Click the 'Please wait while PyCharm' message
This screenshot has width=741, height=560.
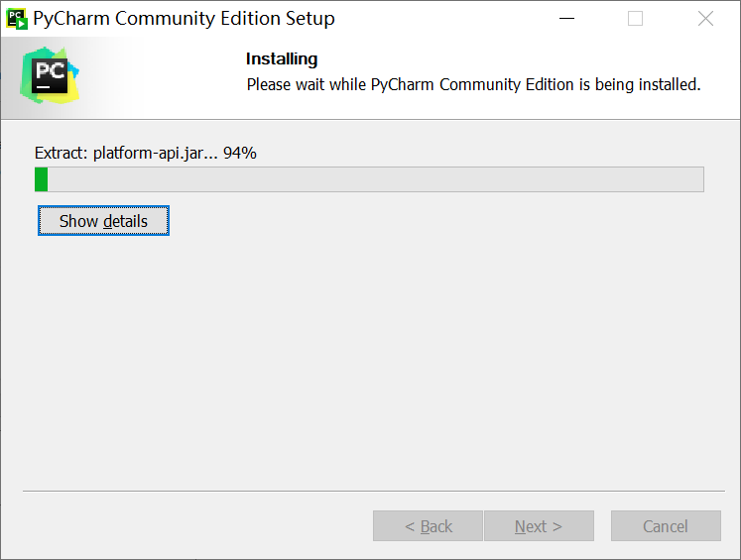point(340,84)
